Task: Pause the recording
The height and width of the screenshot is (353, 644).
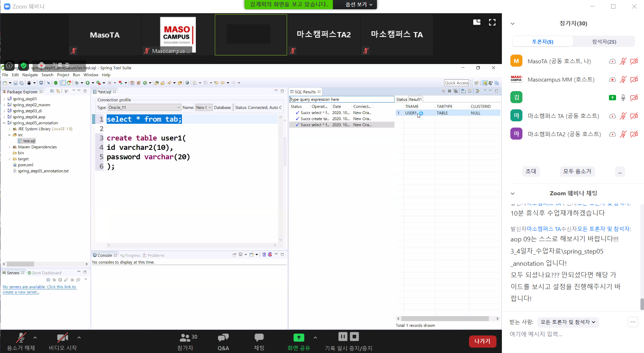Action: (x=343, y=337)
